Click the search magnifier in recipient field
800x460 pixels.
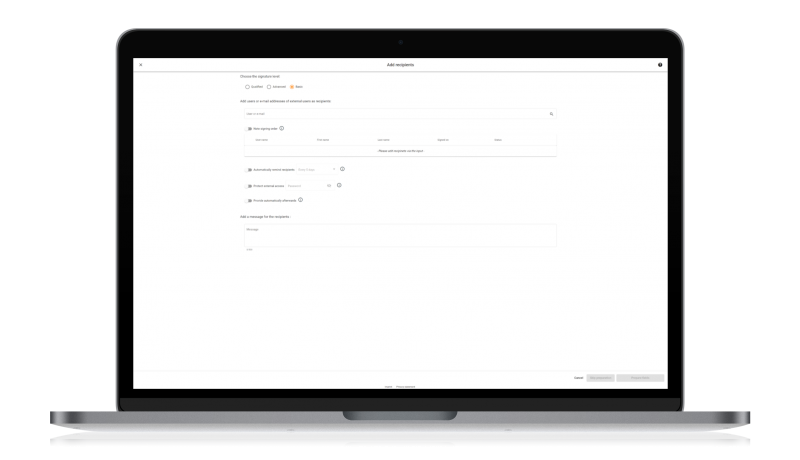pos(551,114)
